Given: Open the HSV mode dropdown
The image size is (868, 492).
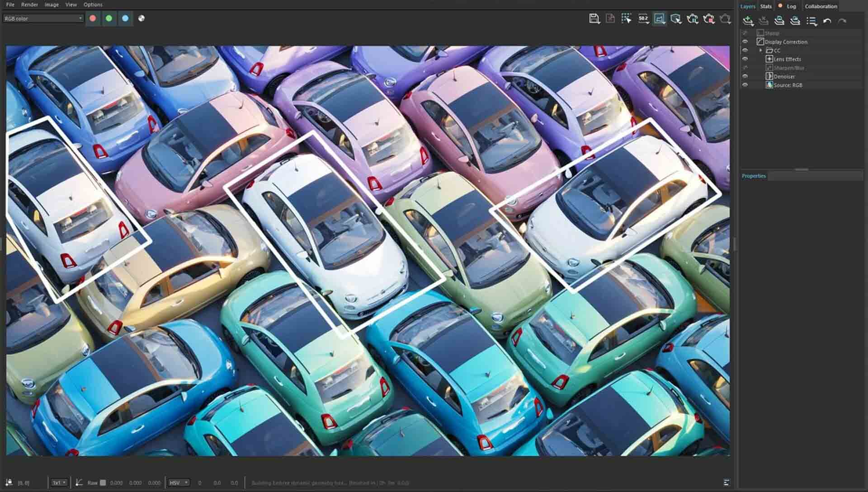Looking at the screenshot, I should [179, 483].
